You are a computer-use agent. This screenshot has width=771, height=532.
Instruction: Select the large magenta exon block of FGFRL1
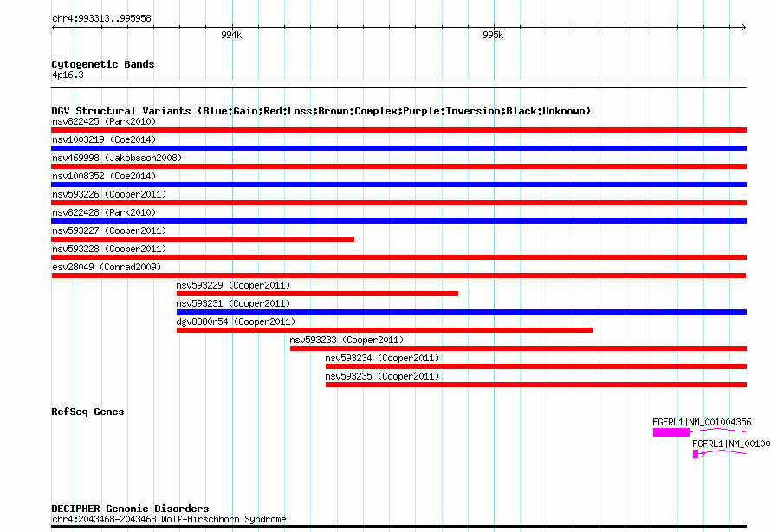671,432
